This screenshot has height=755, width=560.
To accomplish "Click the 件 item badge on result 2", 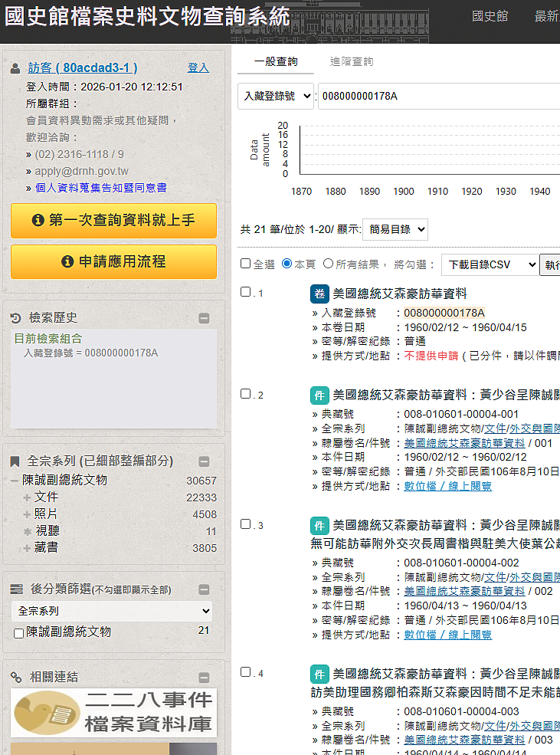I will (x=319, y=396).
